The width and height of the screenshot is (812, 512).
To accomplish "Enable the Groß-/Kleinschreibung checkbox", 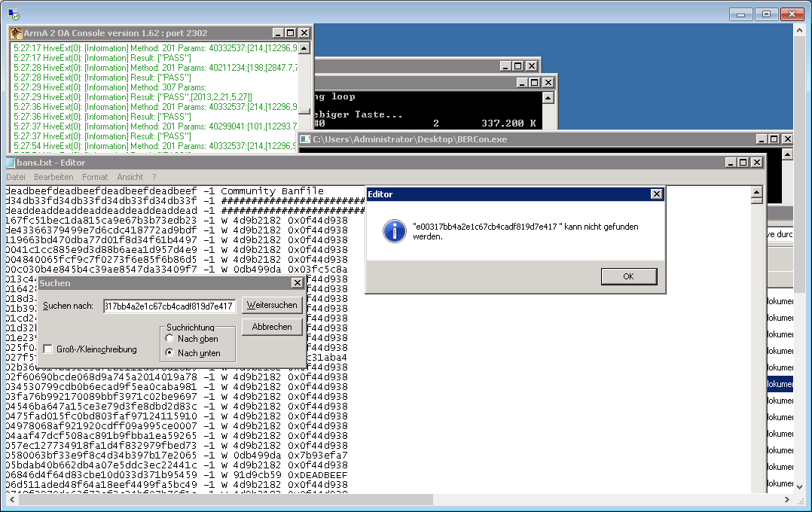I will click(x=48, y=349).
